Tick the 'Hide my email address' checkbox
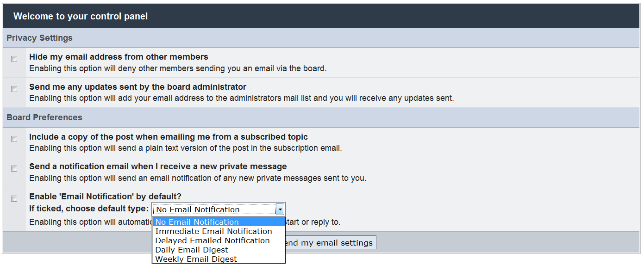This screenshot has height=271, width=644. 14,59
